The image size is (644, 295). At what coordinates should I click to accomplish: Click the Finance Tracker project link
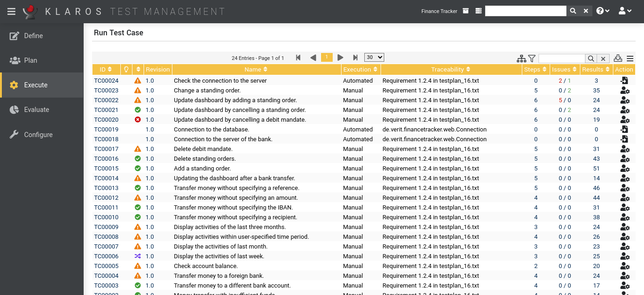point(439,11)
